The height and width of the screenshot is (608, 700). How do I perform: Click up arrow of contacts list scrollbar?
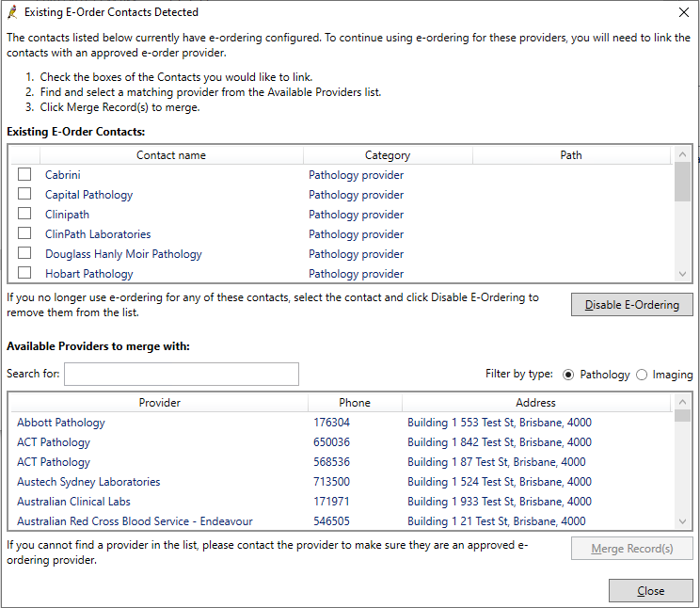tap(682, 154)
